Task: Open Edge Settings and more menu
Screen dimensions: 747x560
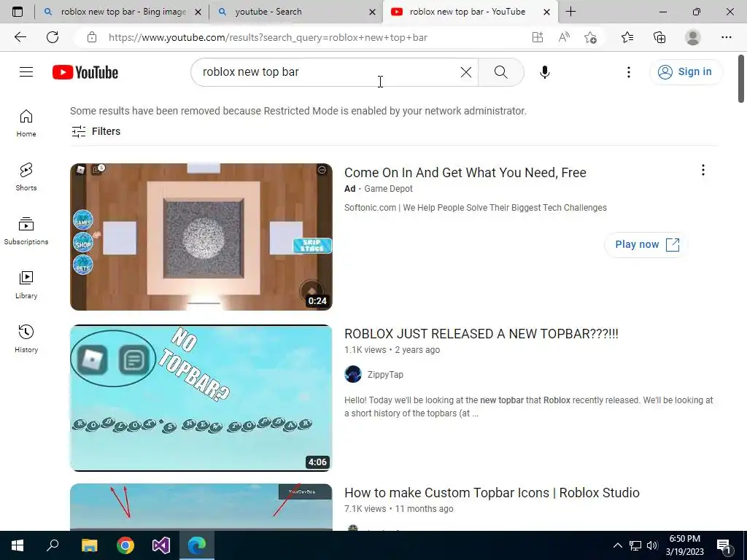Action: point(726,37)
